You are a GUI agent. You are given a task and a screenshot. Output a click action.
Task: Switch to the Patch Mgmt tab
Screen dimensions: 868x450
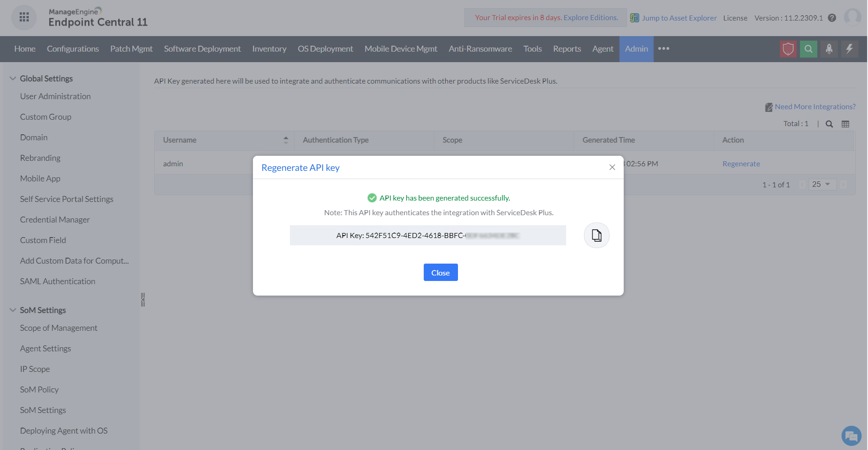tap(131, 49)
